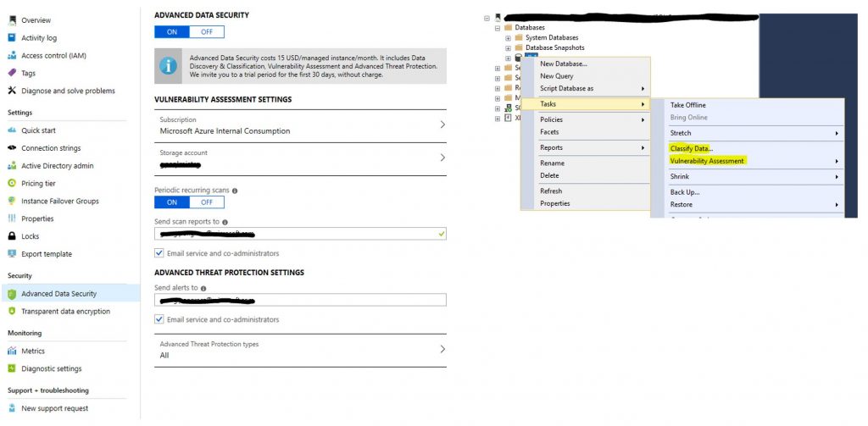
Task: Open Access control (IAM) icon
Action: pyautogui.click(x=12, y=56)
